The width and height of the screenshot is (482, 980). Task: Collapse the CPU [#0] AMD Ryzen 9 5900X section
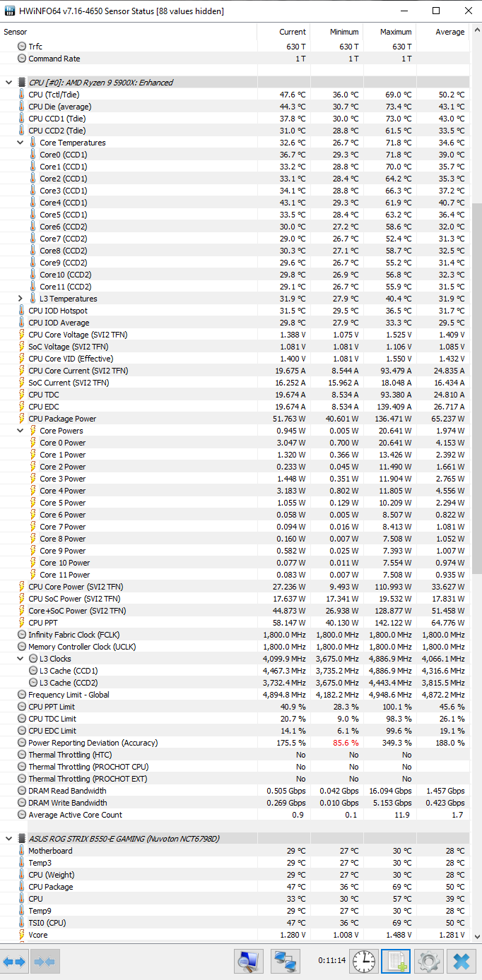click(x=8, y=83)
